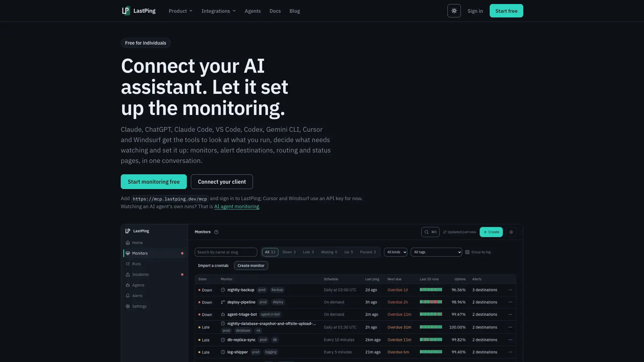Select the All 13 filter tab

pos(270,252)
